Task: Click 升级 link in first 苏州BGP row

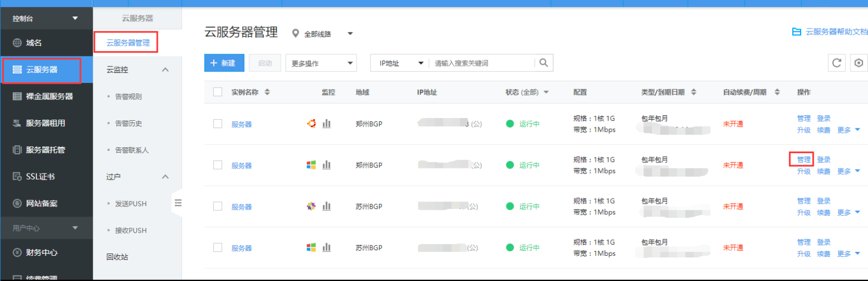Action: click(804, 212)
